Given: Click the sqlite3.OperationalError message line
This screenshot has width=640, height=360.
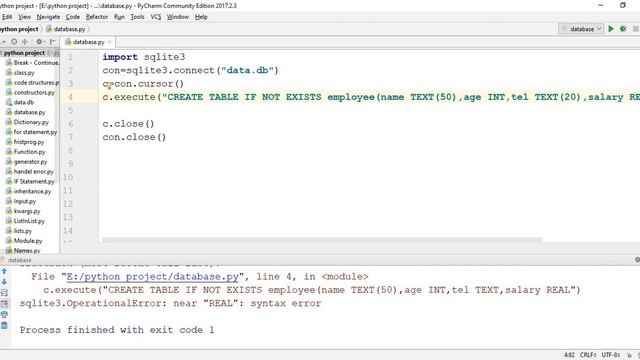Looking at the screenshot, I should tap(170, 303).
